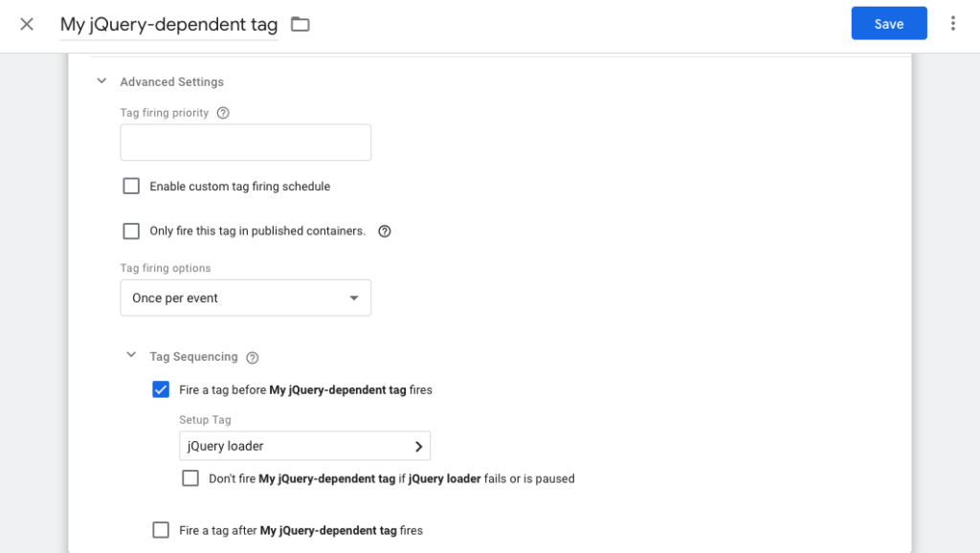The image size is (980, 553).
Task: Open the three-dot overflow menu
Action: point(953,23)
